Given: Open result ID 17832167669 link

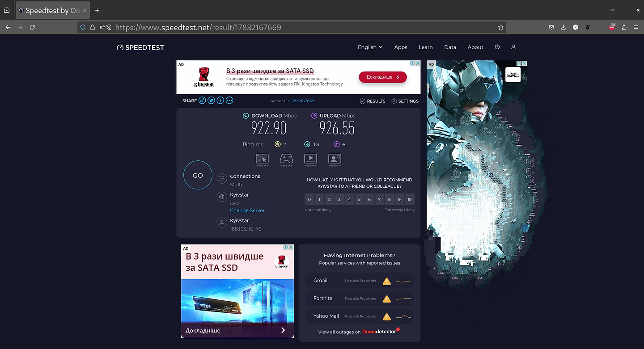Looking at the screenshot, I should pos(302,101).
